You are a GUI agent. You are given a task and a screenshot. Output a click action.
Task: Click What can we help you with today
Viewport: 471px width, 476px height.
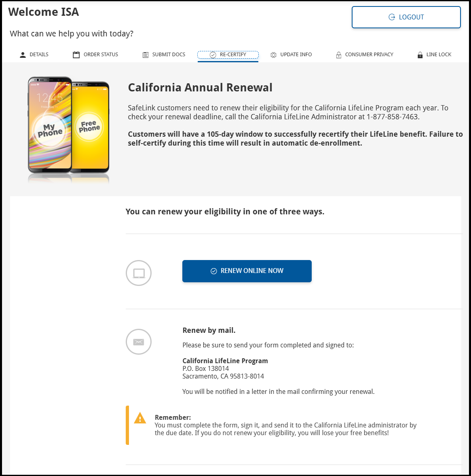72,34
